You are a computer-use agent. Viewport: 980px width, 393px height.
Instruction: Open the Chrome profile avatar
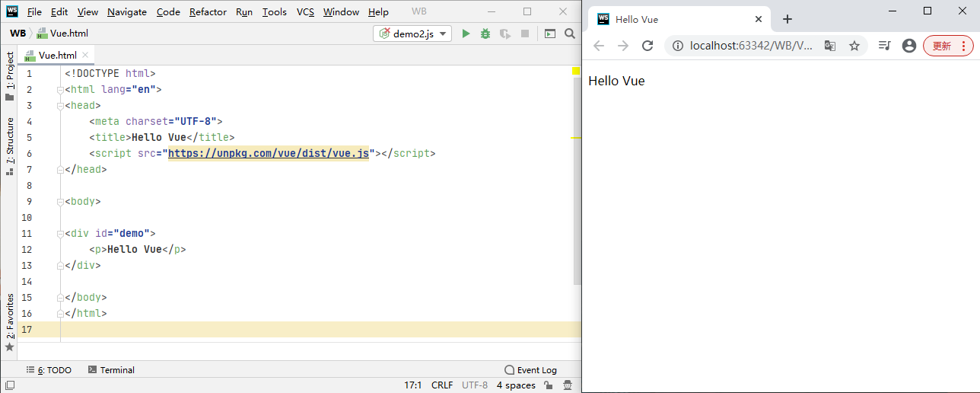[x=908, y=46]
